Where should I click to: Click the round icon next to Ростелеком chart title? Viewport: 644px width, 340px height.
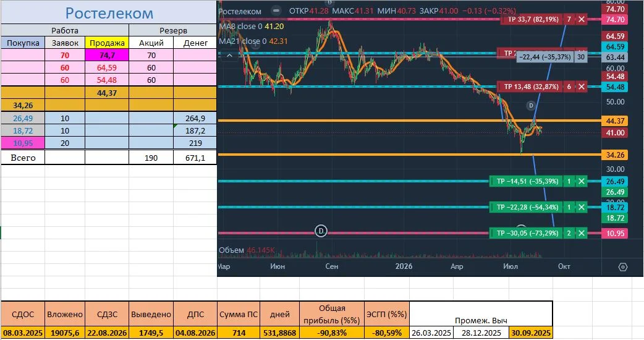276,11
